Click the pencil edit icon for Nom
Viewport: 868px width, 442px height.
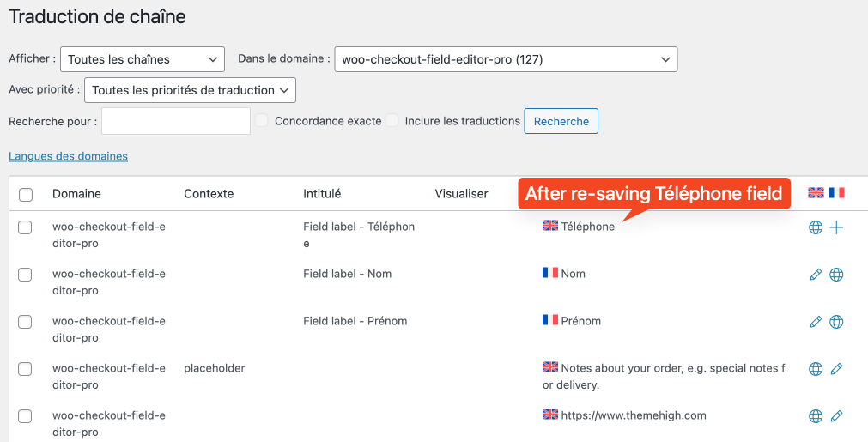tap(816, 275)
